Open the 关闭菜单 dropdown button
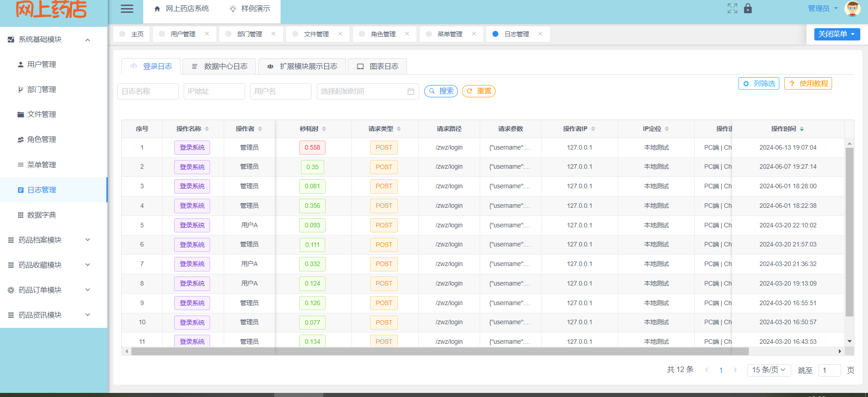The height and width of the screenshot is (397, 868). (837, 34)
